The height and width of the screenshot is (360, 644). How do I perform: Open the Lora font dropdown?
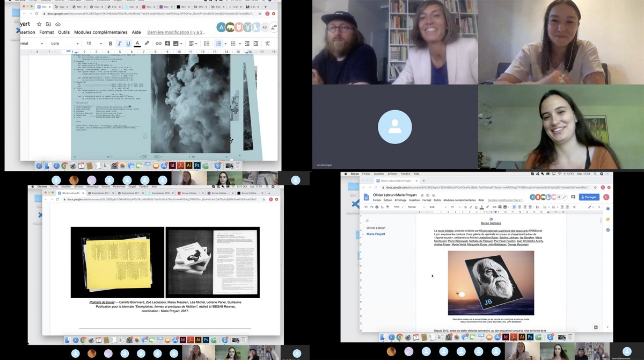(63, 44)
